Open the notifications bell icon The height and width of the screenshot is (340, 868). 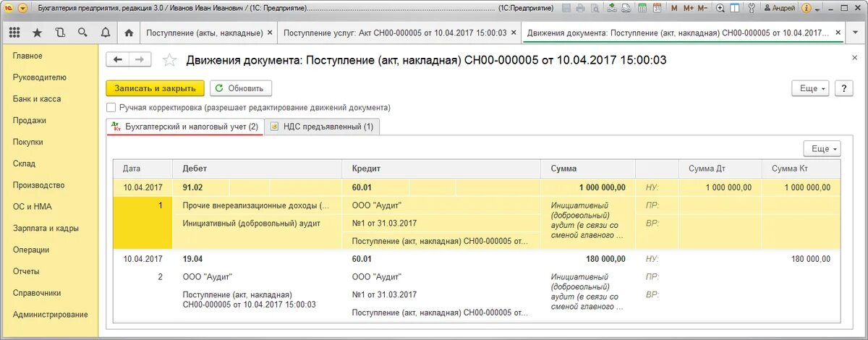(106, 33)
